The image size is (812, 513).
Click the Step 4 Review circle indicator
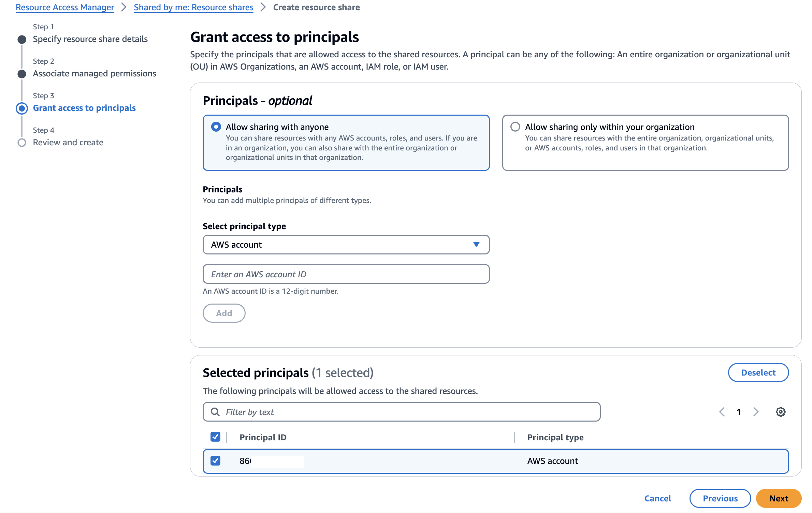(x=22, y=143)
